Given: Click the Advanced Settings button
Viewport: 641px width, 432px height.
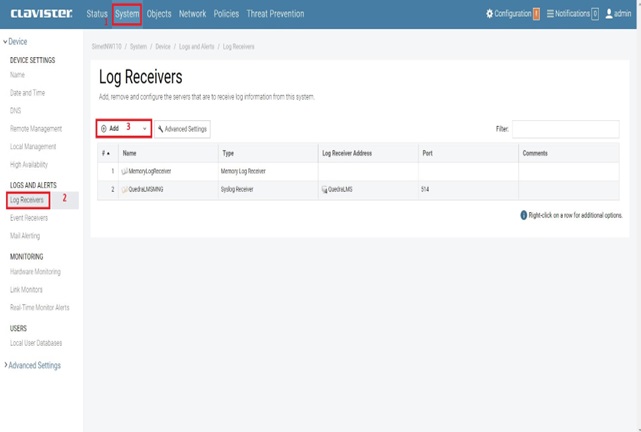Looking at the screenshot, I should point(182,129).
